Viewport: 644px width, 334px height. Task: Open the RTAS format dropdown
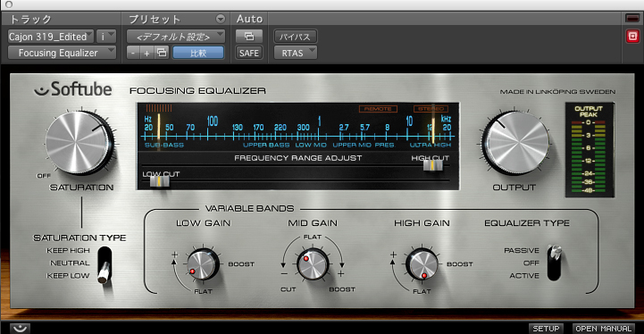tap(295, 53)
